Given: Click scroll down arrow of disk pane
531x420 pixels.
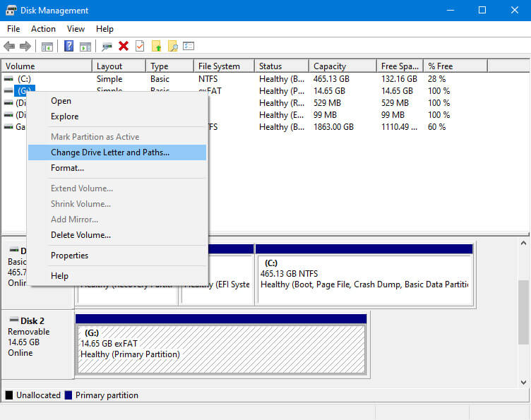Looking at the screenshot, I should pos(523,383).
